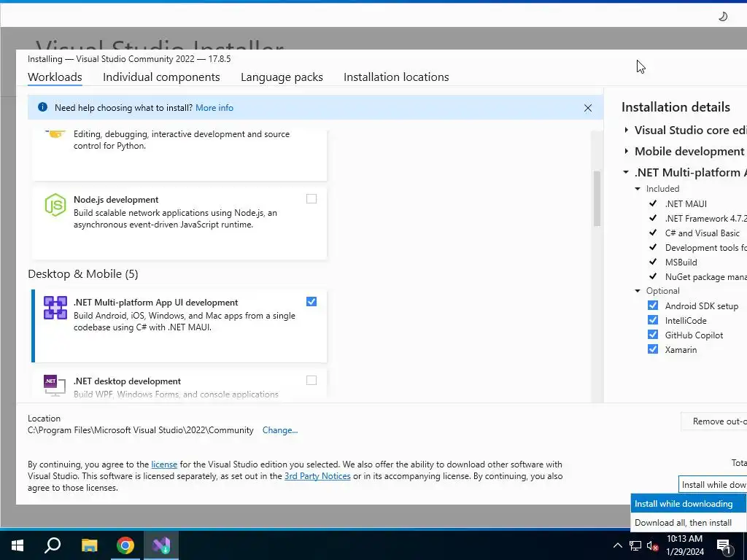Select the .NET MAUI included item

click(686, 204)
